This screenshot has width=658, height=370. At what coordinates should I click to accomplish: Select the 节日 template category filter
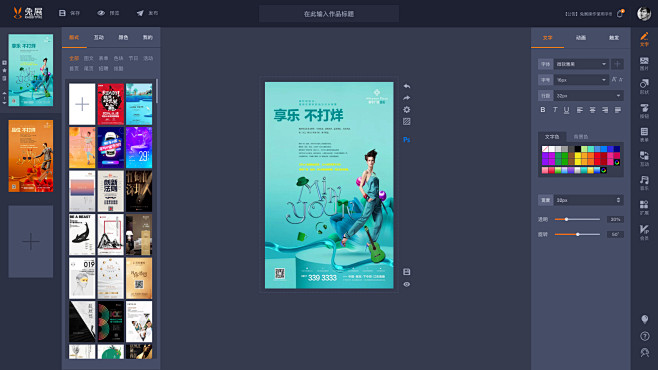click(133, 58)
